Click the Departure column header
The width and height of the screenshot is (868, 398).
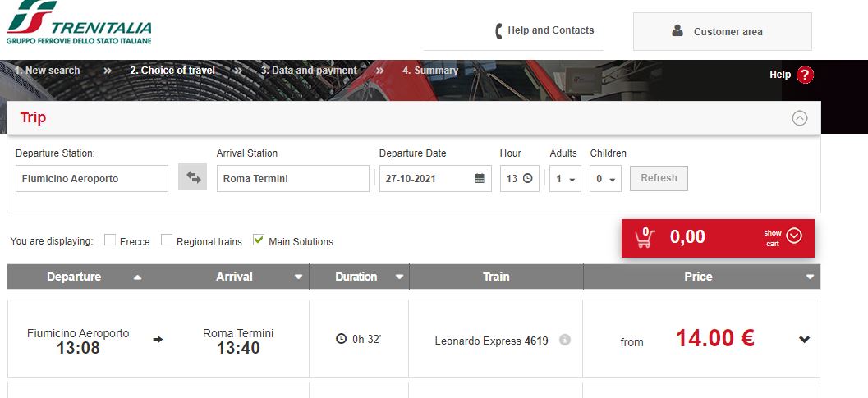pyautogui.click(x=74, y=277)
